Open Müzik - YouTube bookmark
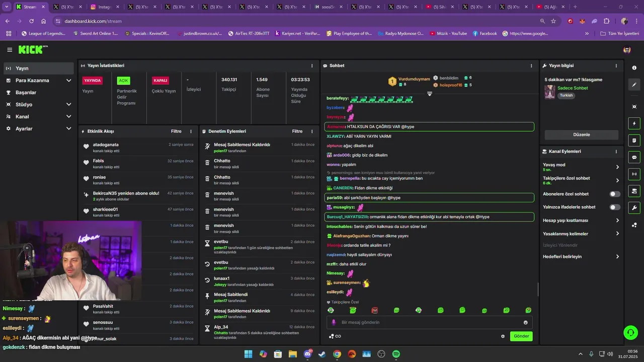Viewport: 644px width, 362px height. click(x=447, y=34)
